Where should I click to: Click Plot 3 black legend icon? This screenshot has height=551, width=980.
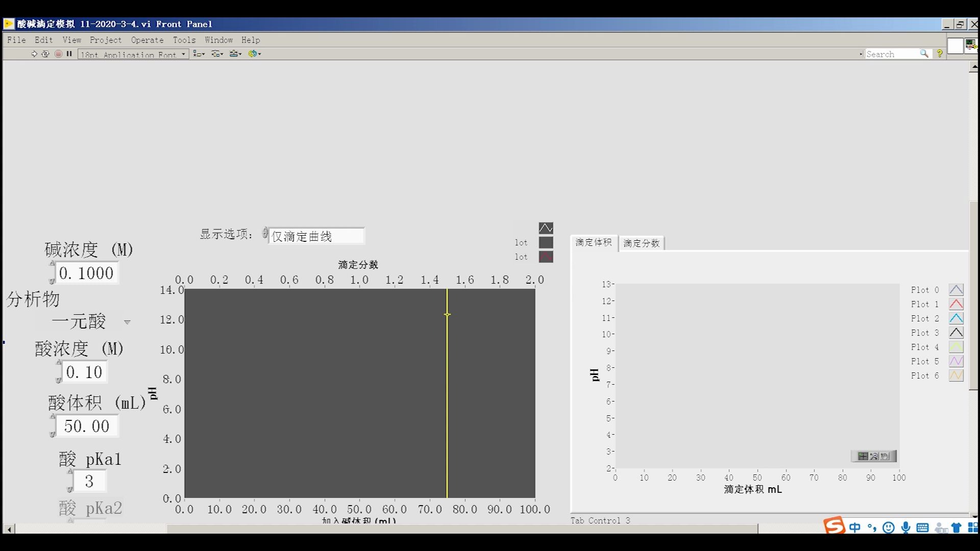pyautogui.click(x=956, y=333)
